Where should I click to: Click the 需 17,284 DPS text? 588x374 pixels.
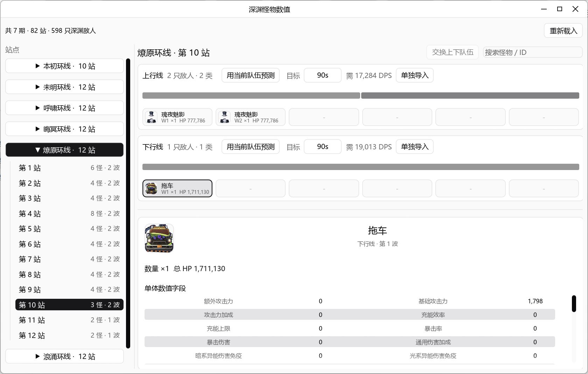pos(369,76)
